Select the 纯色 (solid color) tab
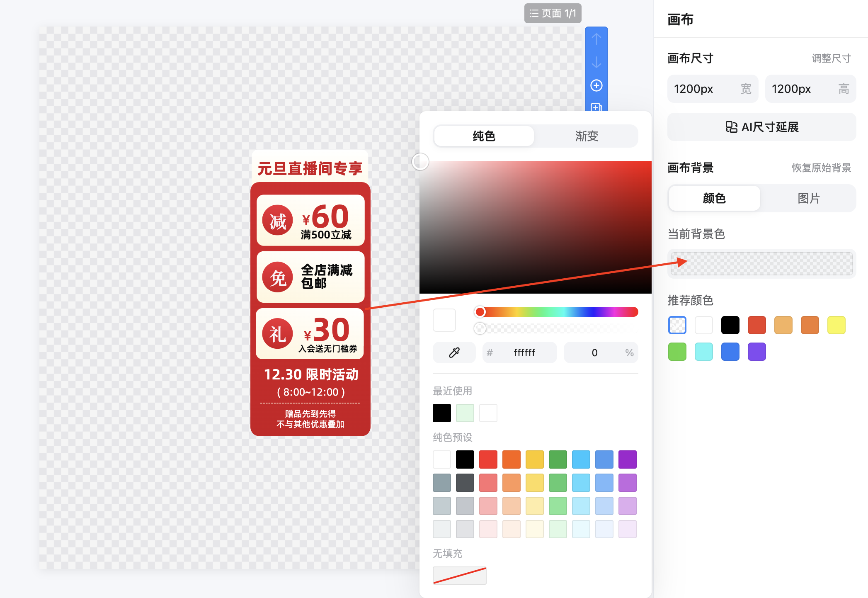The width and height of the screenshot is (868, 598). pyautogui.click(x=483, y=136)
